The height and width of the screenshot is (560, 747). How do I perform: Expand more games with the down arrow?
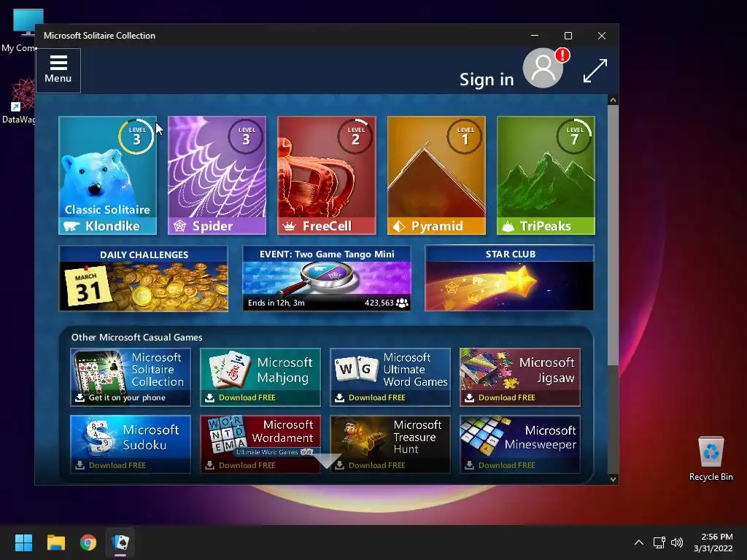326,461
